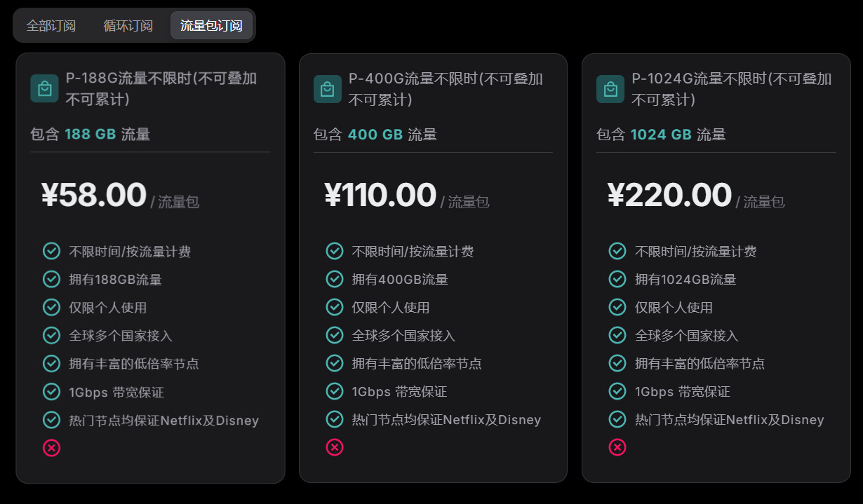Click checkmark beside 拥有188GB流量
863x504 pixels.
coord(52,279)
